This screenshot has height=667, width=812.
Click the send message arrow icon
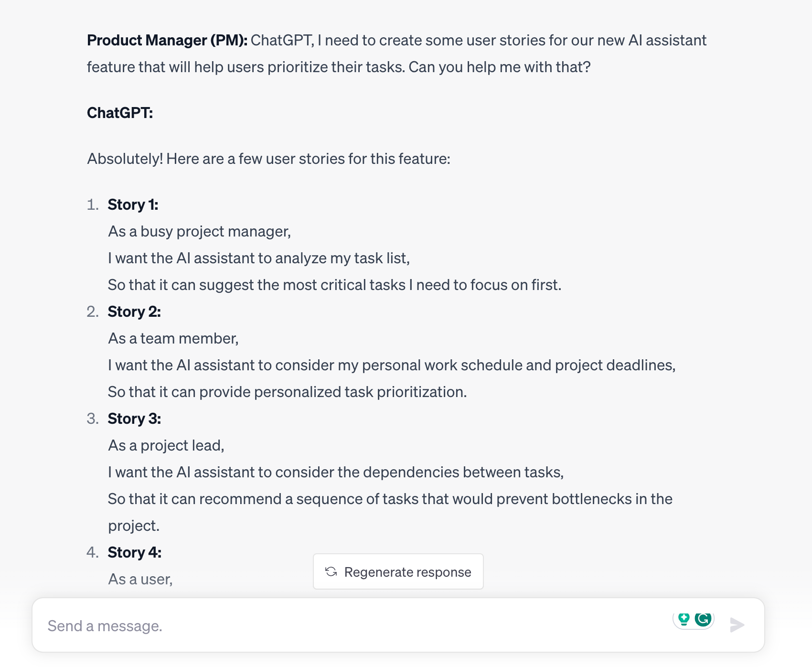pyautogui.click(x=737, y=624)
